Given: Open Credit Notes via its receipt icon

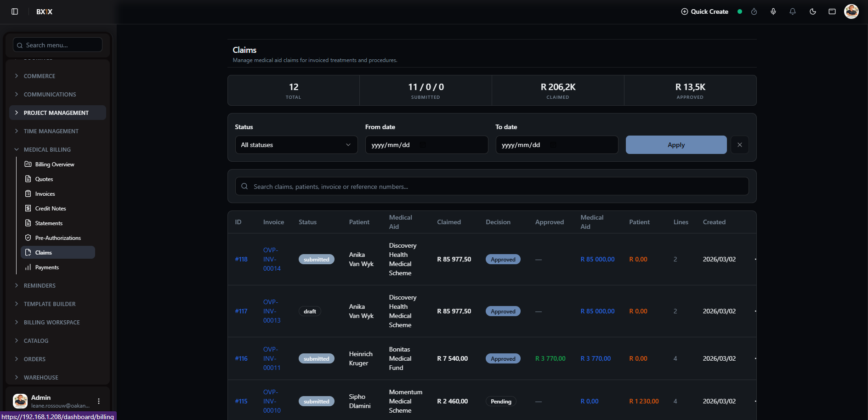Looking at the screenshot, I should click(x=28, y=208).
